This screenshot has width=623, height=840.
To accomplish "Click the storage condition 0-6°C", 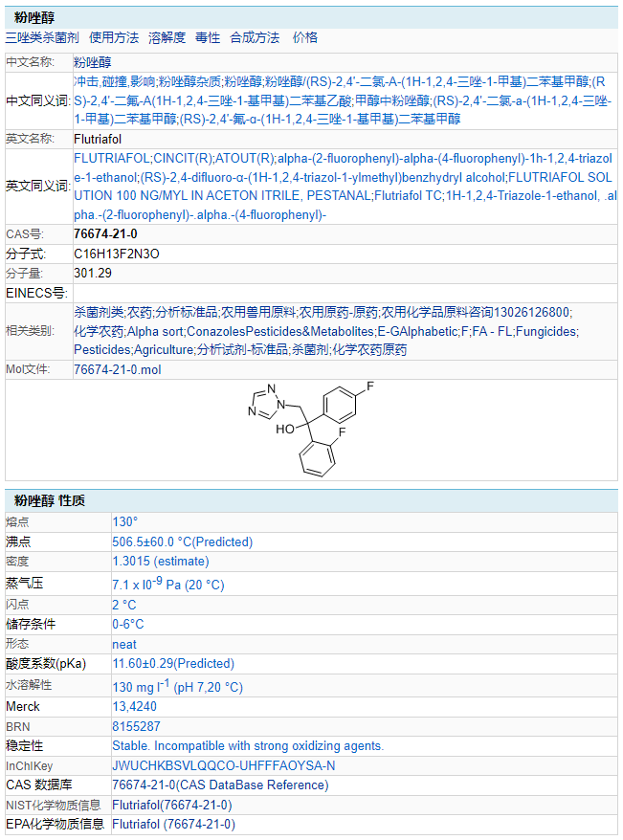I will click(128, 625).
